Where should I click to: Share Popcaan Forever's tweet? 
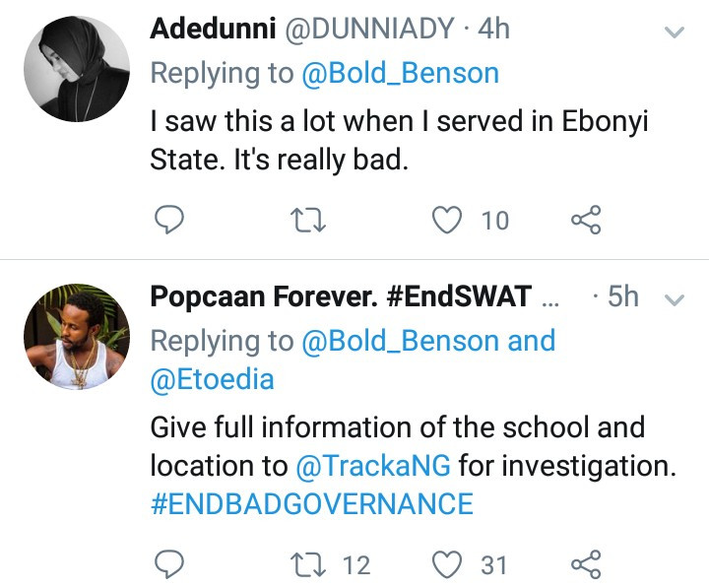pos(586,563)
